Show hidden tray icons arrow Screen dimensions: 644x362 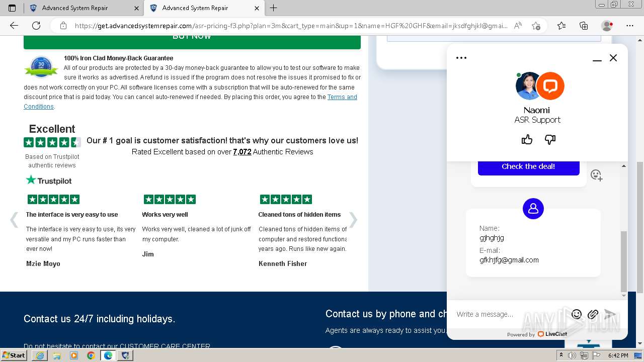(x=561, y=355)
